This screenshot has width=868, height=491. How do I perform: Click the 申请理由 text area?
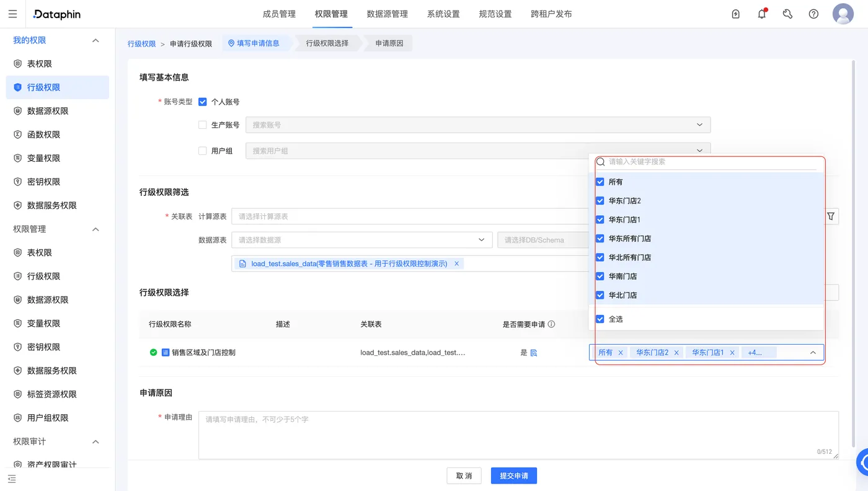[518, 435]
